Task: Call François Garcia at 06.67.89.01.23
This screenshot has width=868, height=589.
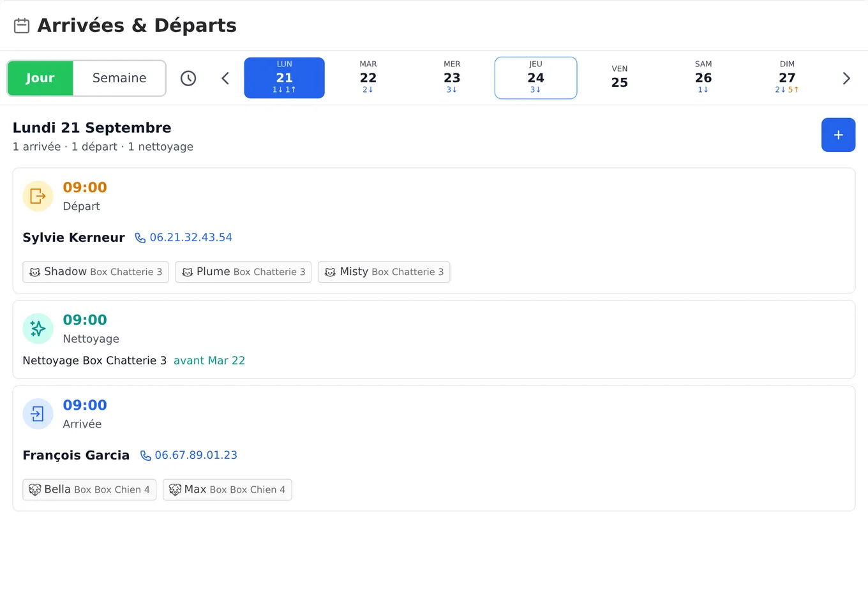Action: (189, 455)
